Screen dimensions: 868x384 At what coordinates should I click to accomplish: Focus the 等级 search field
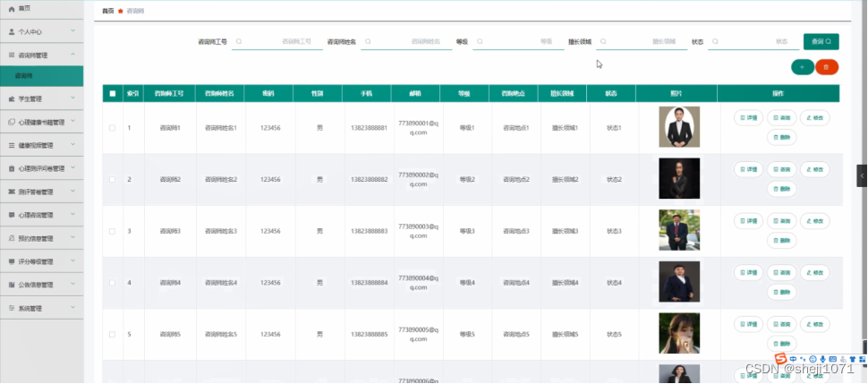tap(518, 41)
